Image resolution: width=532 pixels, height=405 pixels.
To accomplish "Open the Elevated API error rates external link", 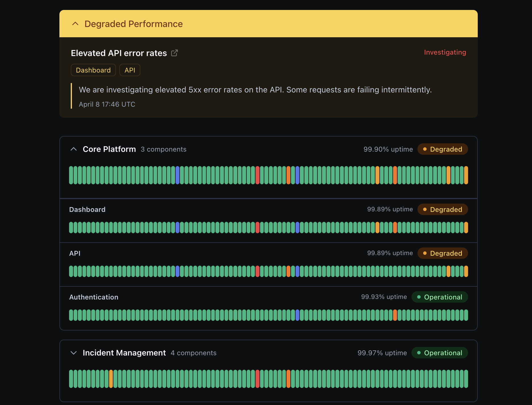I will (x=174, y=53).
